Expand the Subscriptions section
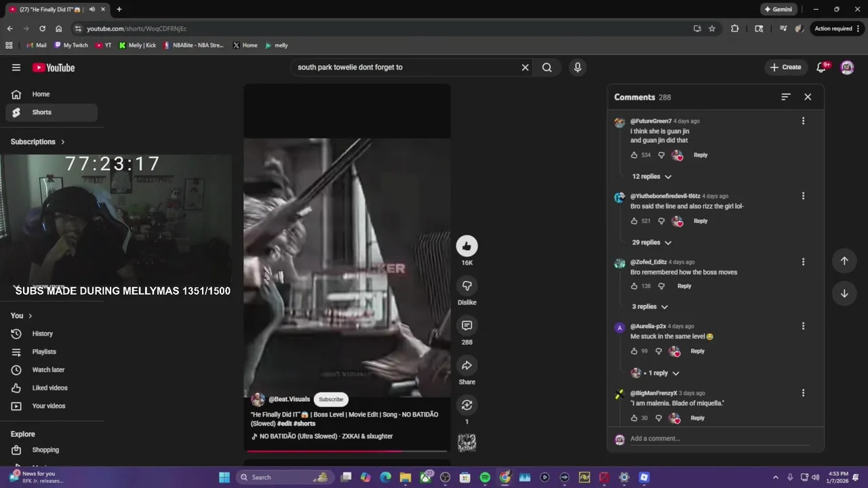 (38, 142)
